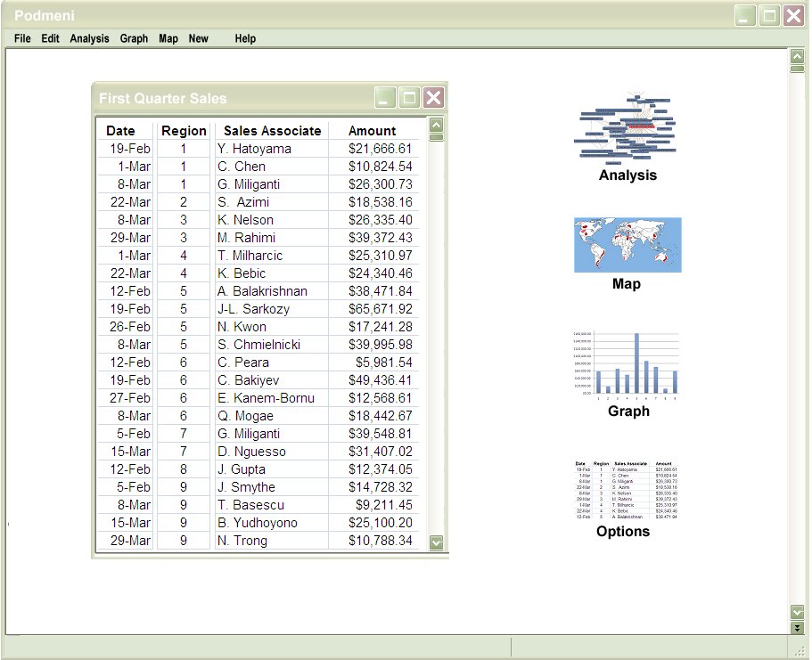
Task: Open the Options table icon
Action: click(626, 490)
